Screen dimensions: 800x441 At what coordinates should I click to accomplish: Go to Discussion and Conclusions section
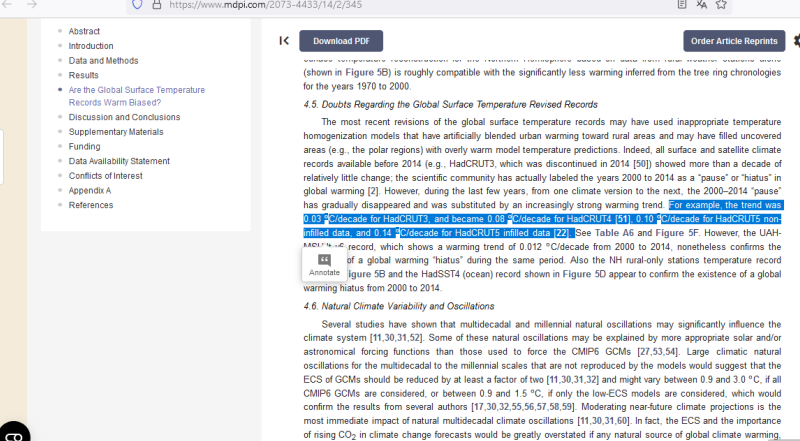124,117
